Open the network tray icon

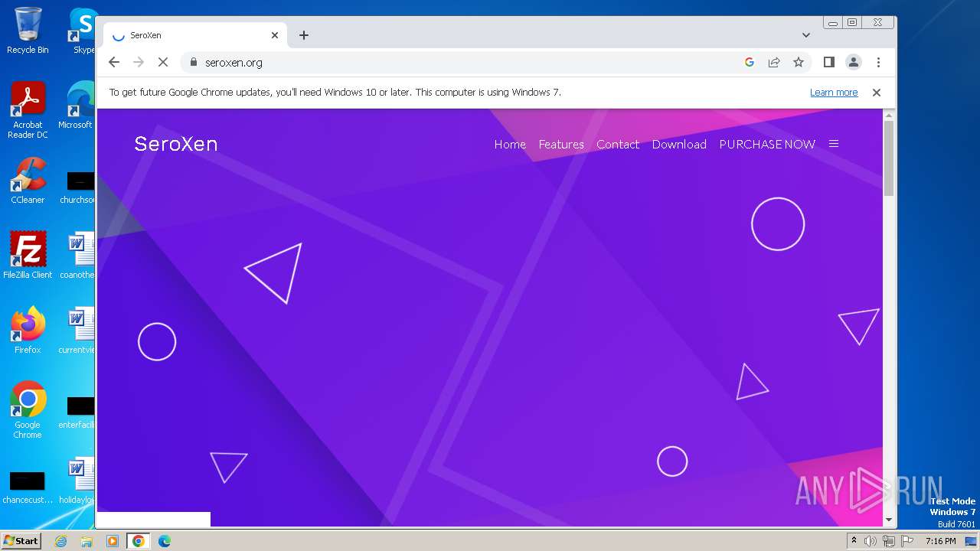[889, 541]
